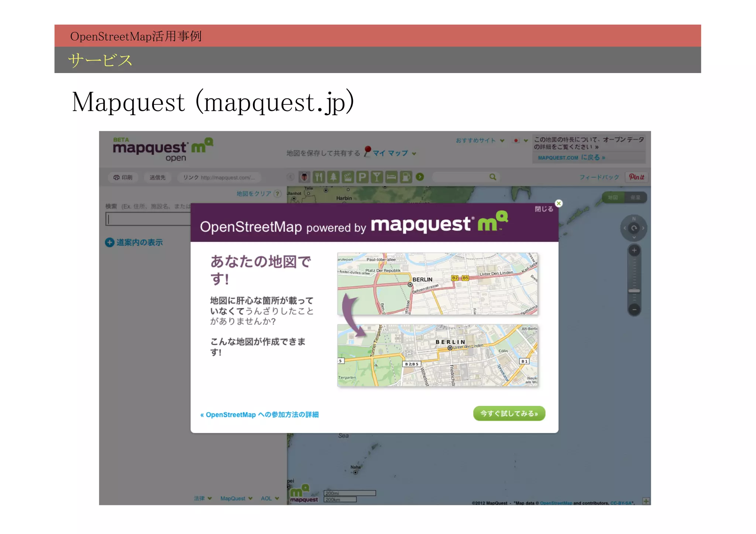Screen dimensions: 756x534
Task: Click the 地図をクリア clear map link
Action: pyautogui.click(x=254, y=194)
